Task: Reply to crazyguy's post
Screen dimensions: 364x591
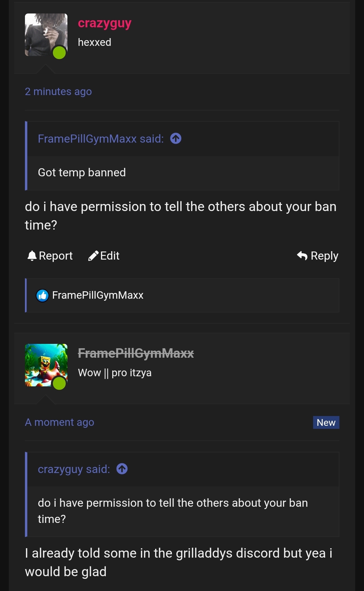Action: tap(317, 256)
